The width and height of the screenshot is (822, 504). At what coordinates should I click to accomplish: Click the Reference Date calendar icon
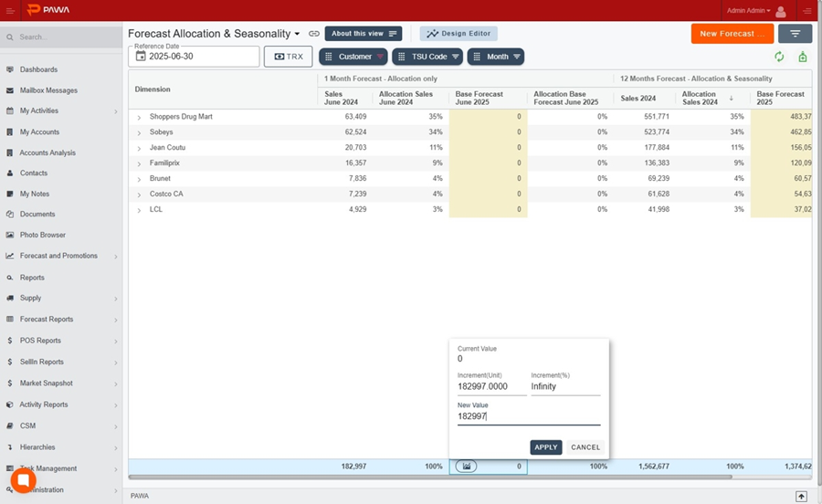[x=141, y=56]
